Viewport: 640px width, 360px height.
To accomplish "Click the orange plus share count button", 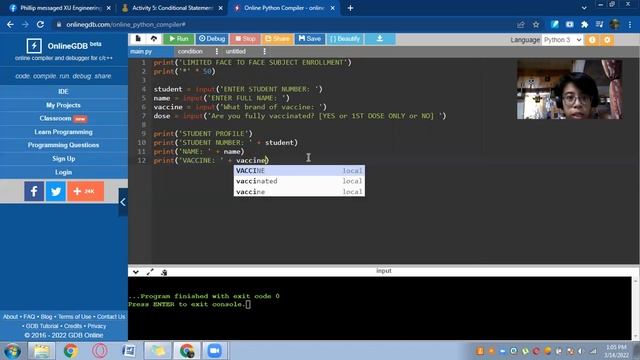I will point(86,191).
